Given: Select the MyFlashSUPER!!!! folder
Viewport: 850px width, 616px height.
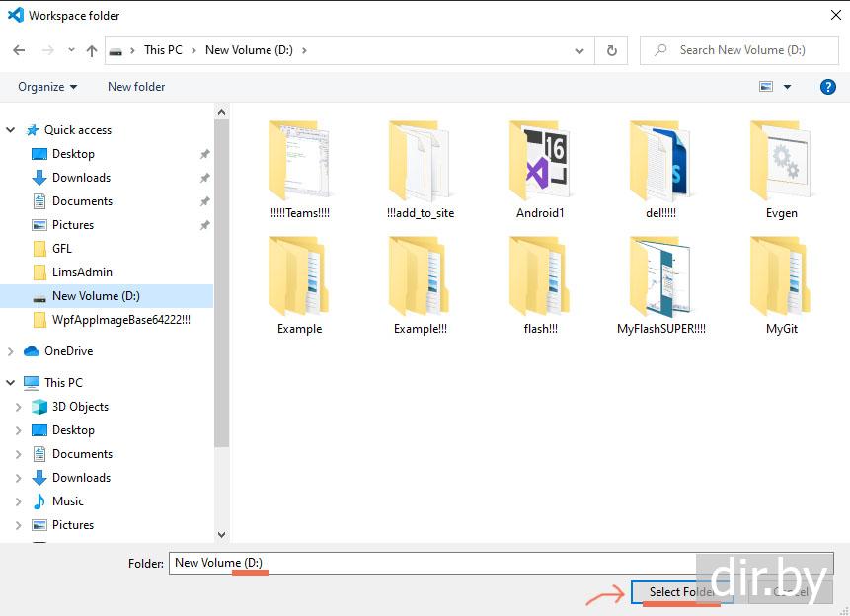Looking at the screenshot, I should 660,276.
